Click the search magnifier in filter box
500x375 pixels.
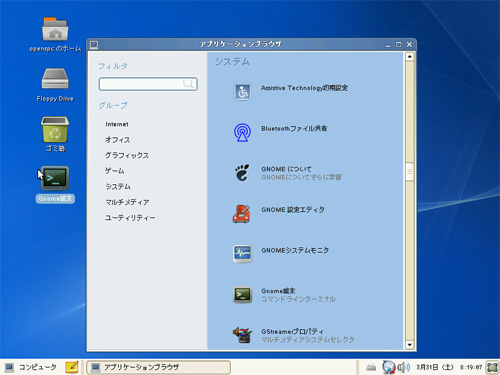click(188, 84)
